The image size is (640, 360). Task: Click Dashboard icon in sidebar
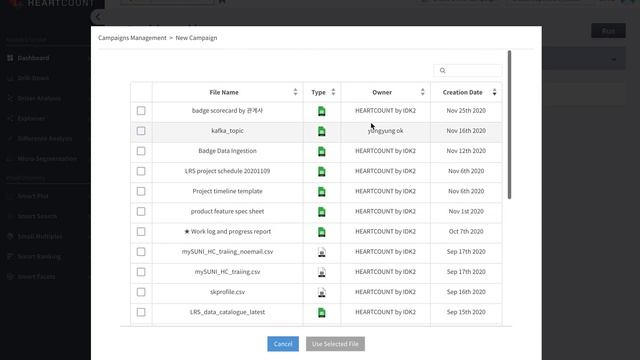10,58
